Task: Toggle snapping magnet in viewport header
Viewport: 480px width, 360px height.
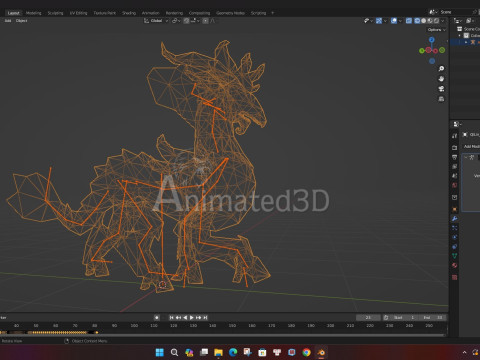Action: click(186, 21)
